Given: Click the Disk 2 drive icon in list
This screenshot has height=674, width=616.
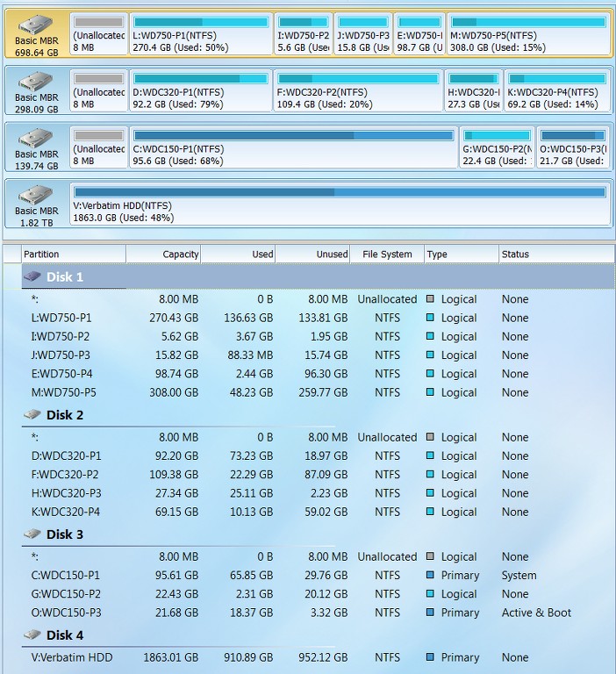Looking at the screenshot, I should click(x=32, y=415).
